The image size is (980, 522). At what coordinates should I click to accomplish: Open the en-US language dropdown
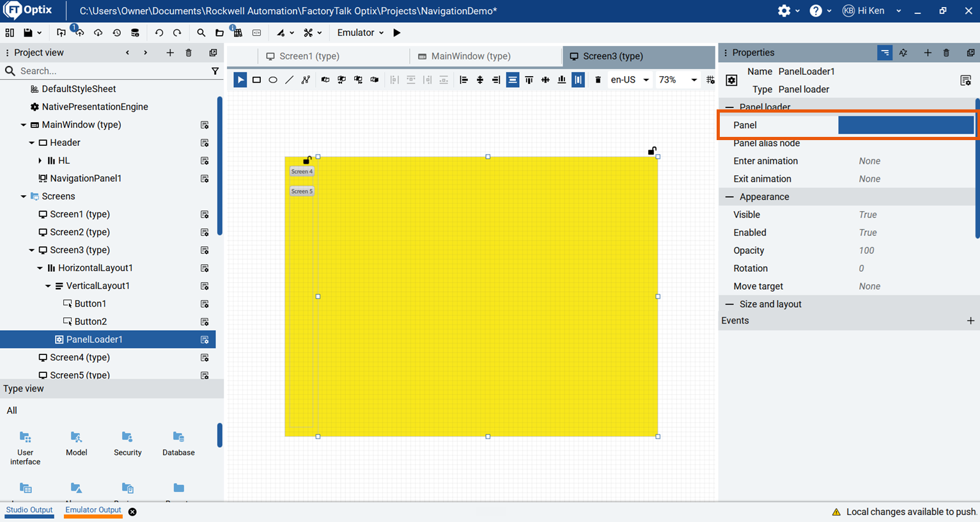tap(630, 80)
